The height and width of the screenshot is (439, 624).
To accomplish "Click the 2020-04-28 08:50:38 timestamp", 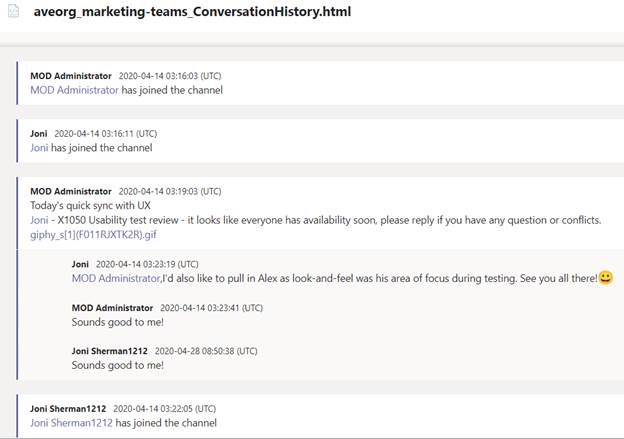I will [x=206, y=351].
